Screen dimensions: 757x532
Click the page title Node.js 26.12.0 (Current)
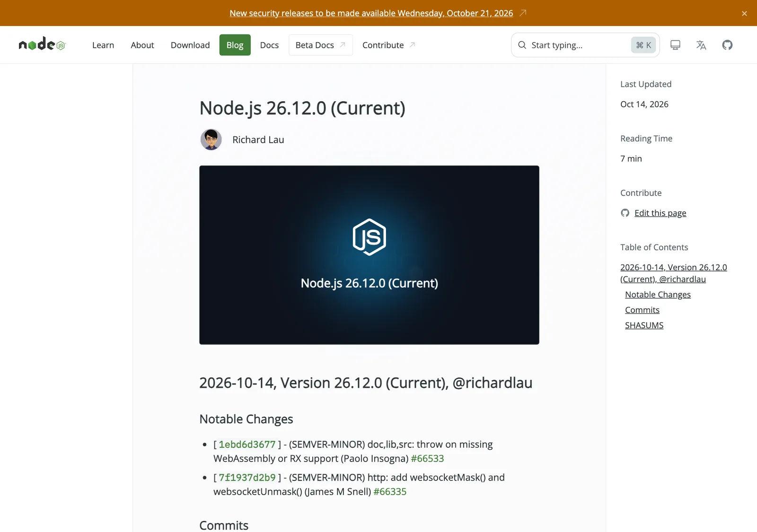[x=302, y=108]
